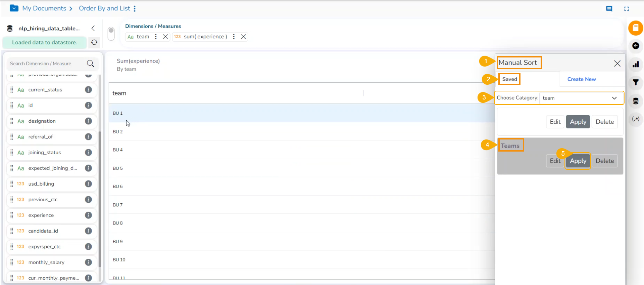The width and height of the screenshot is (644, 285).
Task: Open the chart type sidebar icon
Action: pyautogui.click(x=636, y=64)
